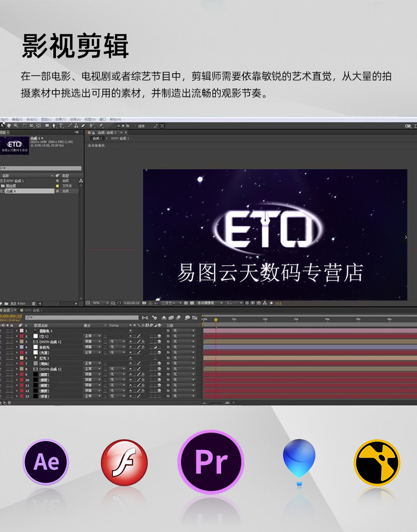This screenshot has height=532, width=417.
Task: Click the Frame Blending icon in timeline header
Action: tap(171, 317)
